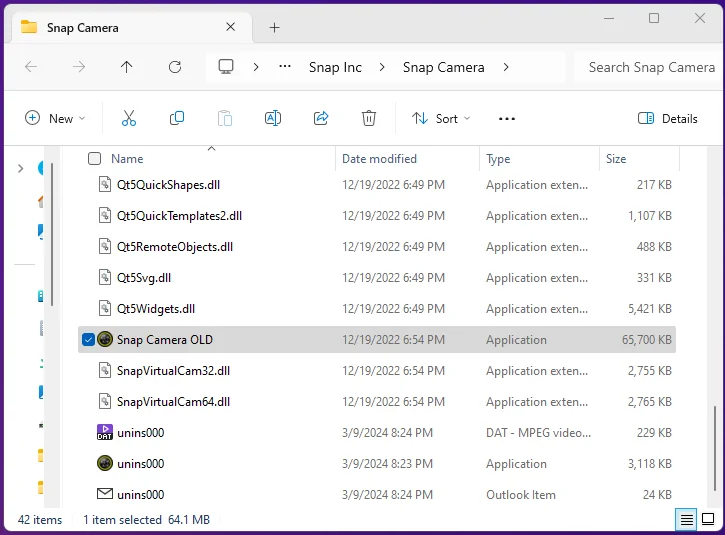The width and height of the screenshot is (725, 535).
Task: Select Qt5QuickTemplates2.dll file name
Action: point(179,216)
